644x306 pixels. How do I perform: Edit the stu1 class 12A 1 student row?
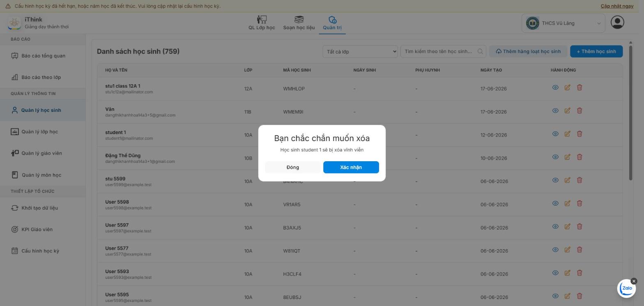coord(567,87)
